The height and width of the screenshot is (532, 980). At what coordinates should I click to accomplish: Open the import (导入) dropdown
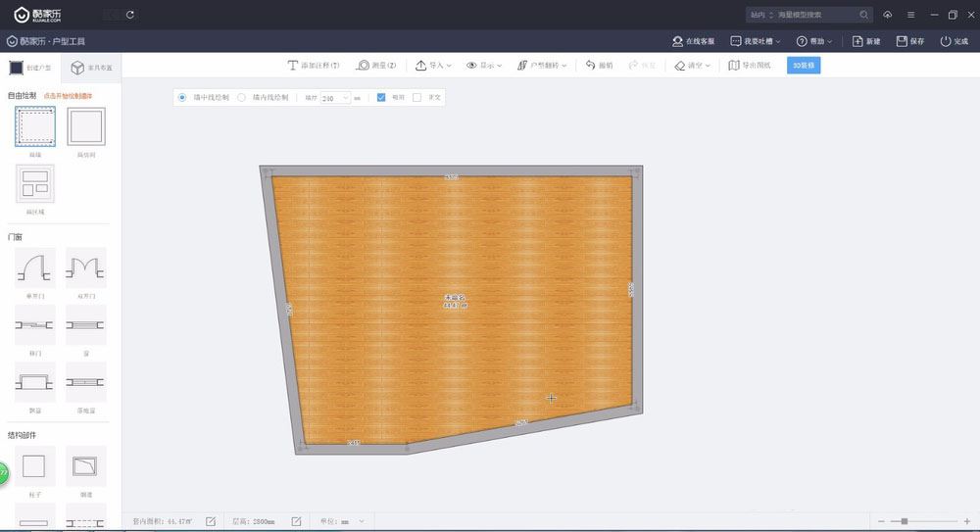[433, 65]
